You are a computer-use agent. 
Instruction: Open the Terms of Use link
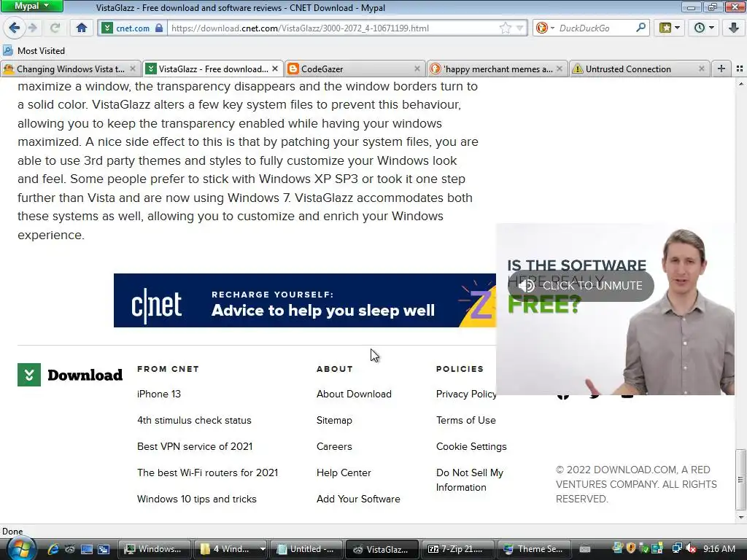tap(466, 420)
